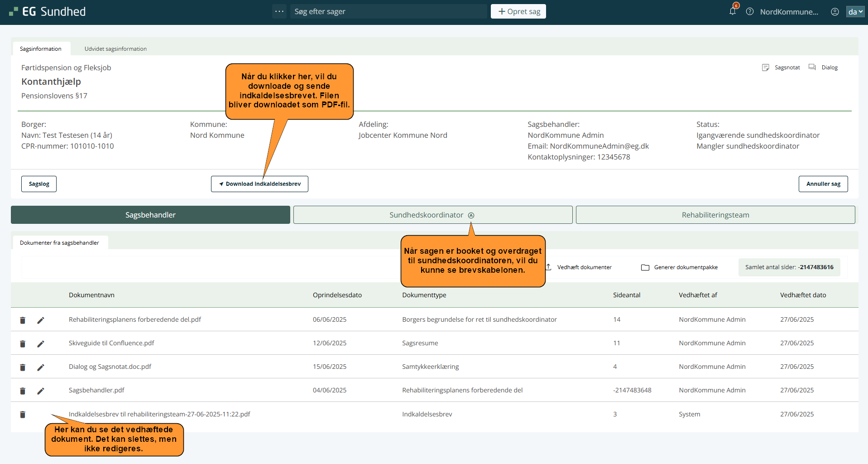Viewport: 868px width, 464px height.
Task: Switch to Udvidet sagsinformation tab
Action: coord(115,49)
